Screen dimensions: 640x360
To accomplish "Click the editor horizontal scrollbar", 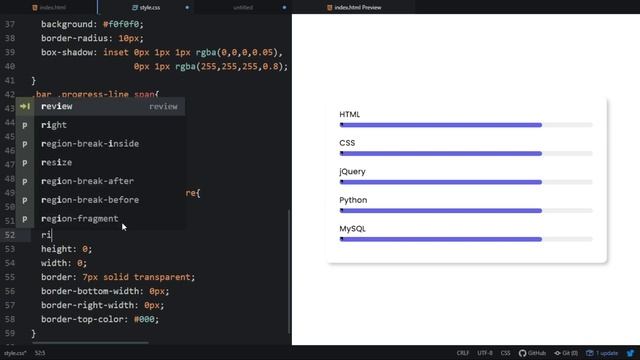I will pos(91,343).
